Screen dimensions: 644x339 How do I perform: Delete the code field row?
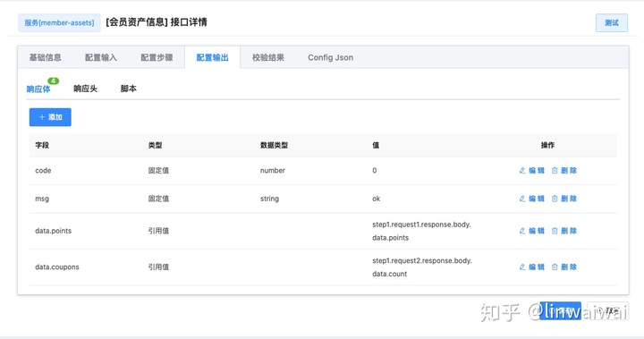click(x=563, y=171)
